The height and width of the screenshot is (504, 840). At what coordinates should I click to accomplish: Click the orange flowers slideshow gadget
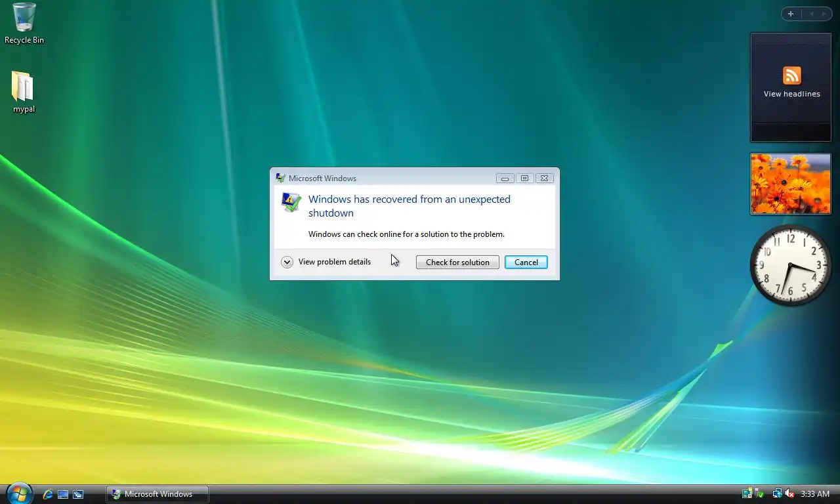[x=790, y=184]
